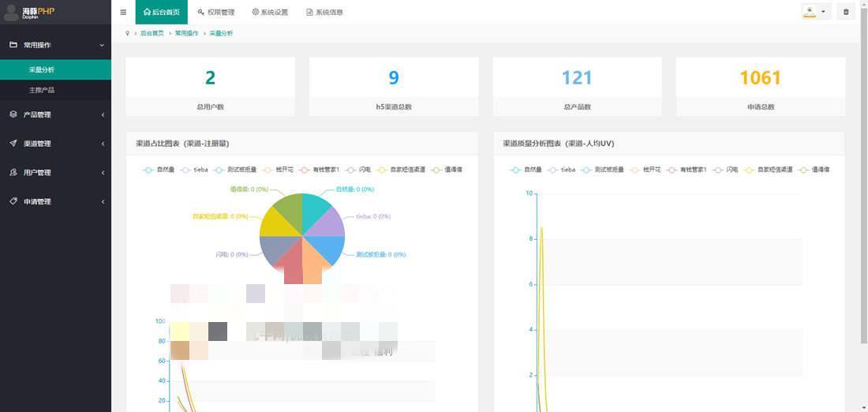Click the grey-blue 闪电 pie slice

[x=275, y=249]
